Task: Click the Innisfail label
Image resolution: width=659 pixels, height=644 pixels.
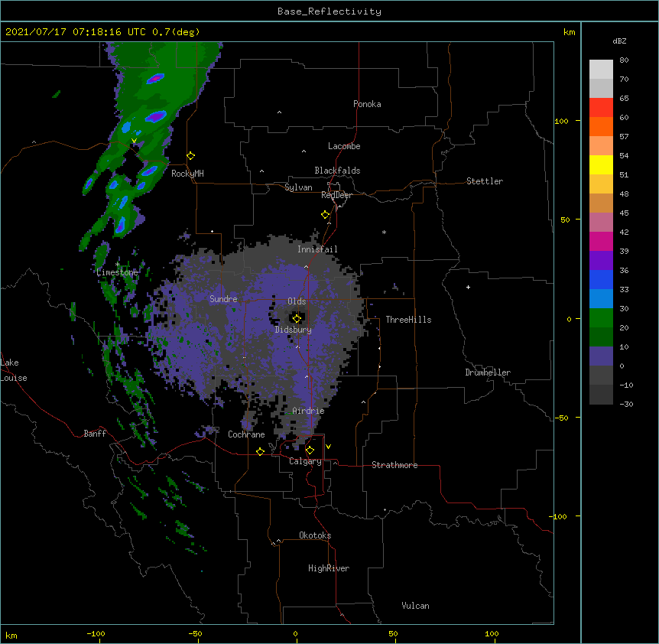Action: (317, 249)
